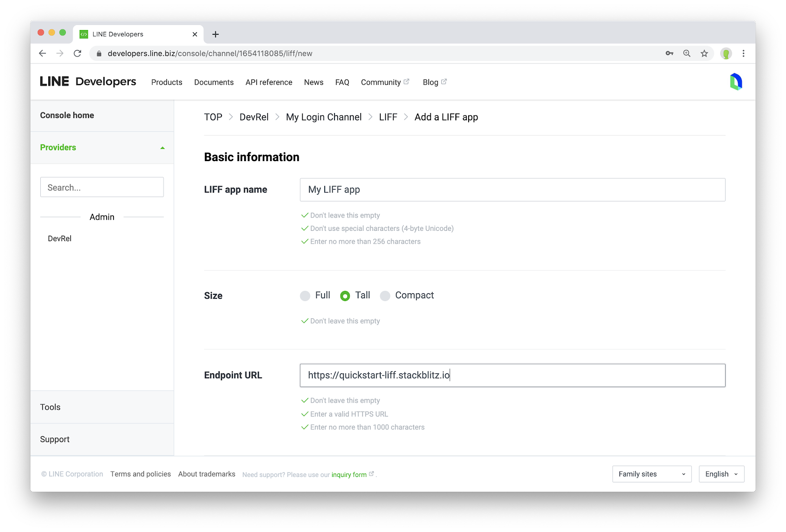Open a new tab with plus button

tap(215, 34)
